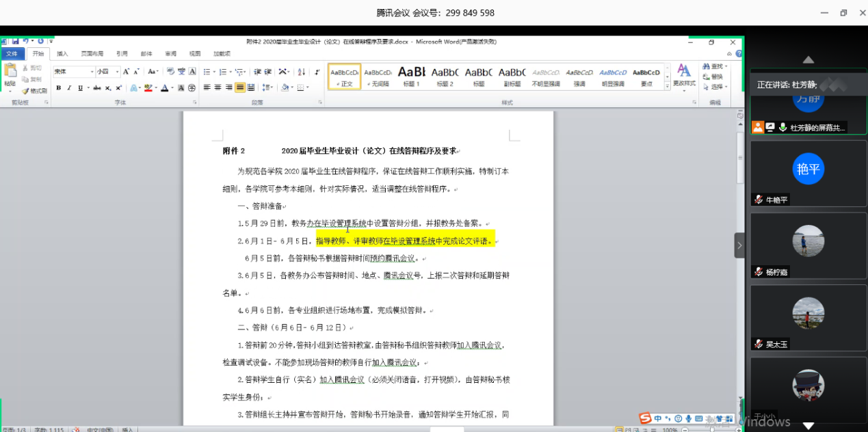Switch to the View (视图) tab
868x432 pixels.
195,53
